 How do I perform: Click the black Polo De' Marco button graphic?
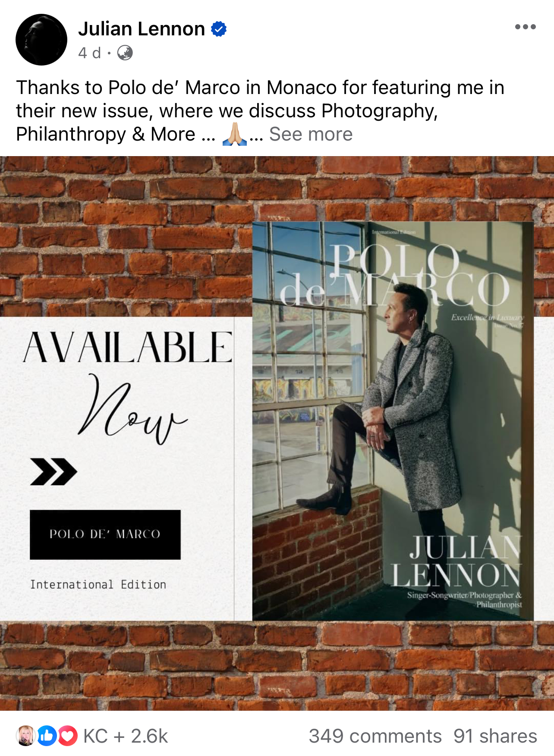[105, 535]
